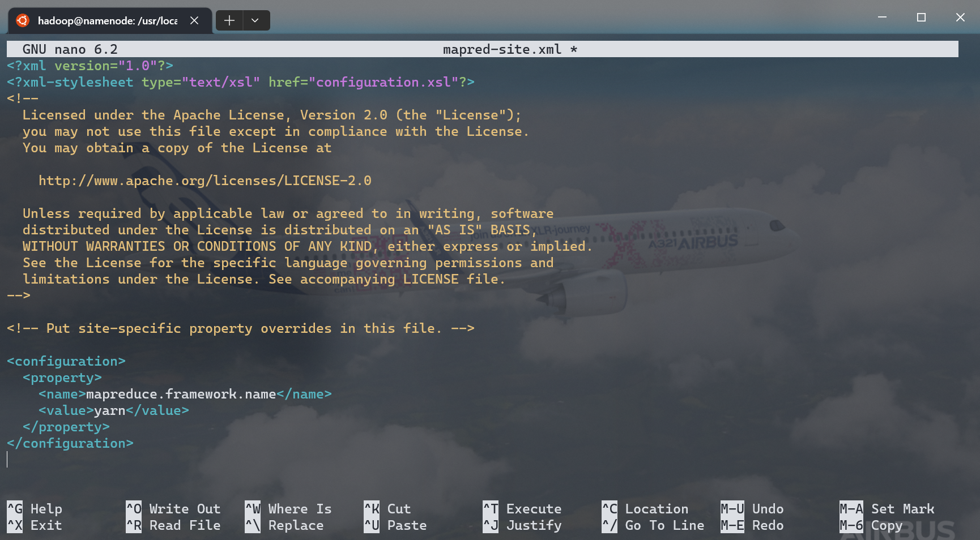Open a new terminal tab with plus button
Screen dimensions: 980x540
pos(229,20)
